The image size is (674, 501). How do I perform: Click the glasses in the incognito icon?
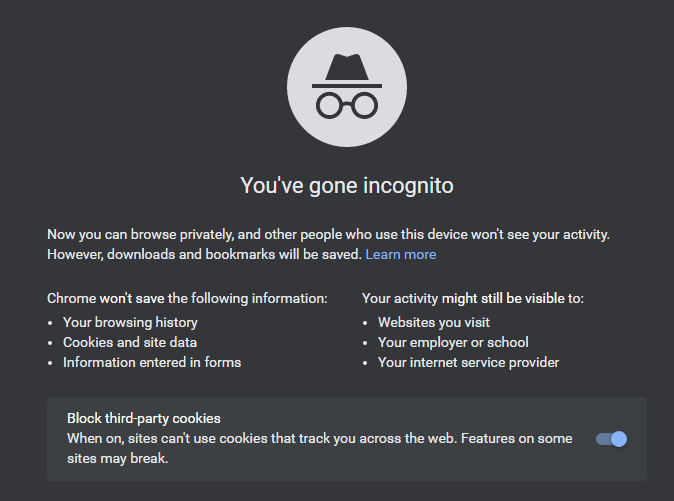347,105
